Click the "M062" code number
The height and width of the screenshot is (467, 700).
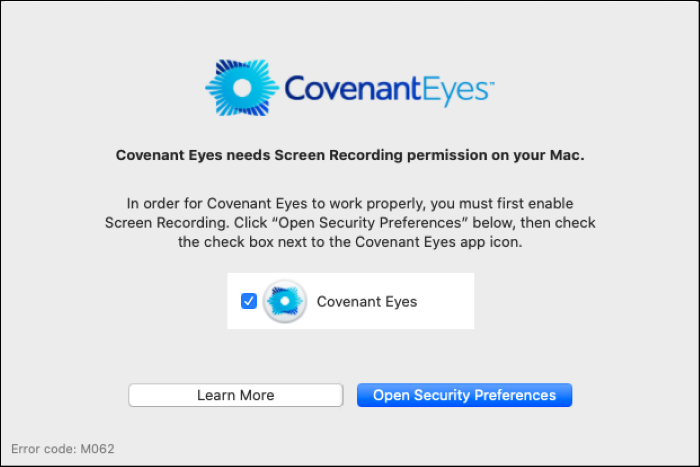point(97,449)
